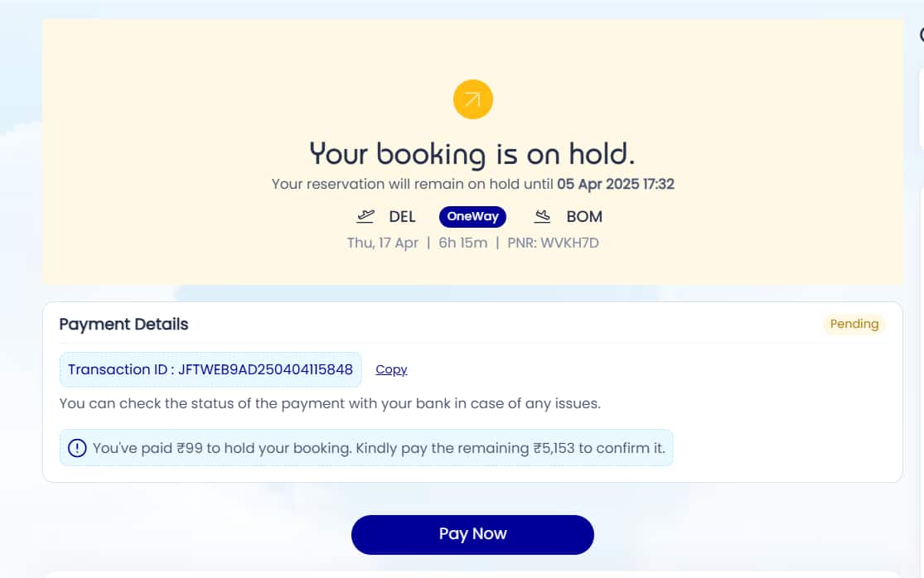Click the BOM destination airport code
This screenshot has width=924, height=578.
tap(584, 217)
